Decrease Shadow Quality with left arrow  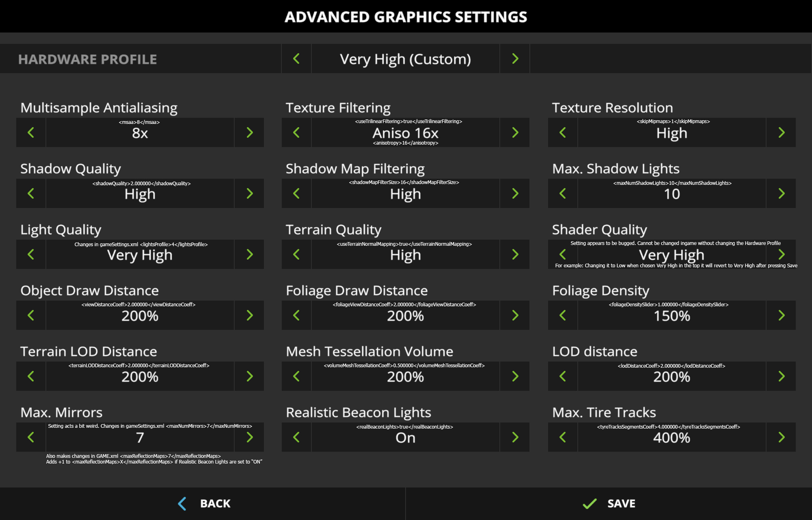coord(31,193)
